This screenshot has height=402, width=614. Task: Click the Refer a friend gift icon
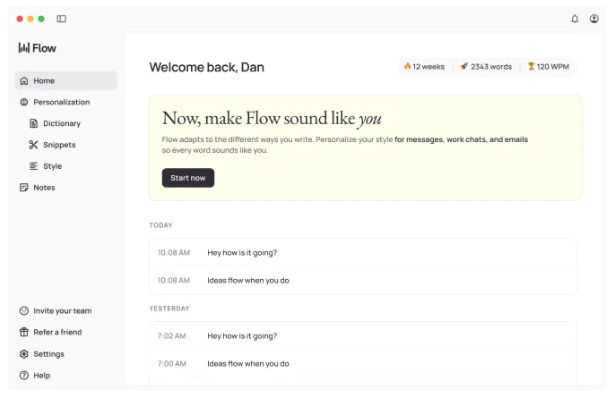click(x=24, y=332)
